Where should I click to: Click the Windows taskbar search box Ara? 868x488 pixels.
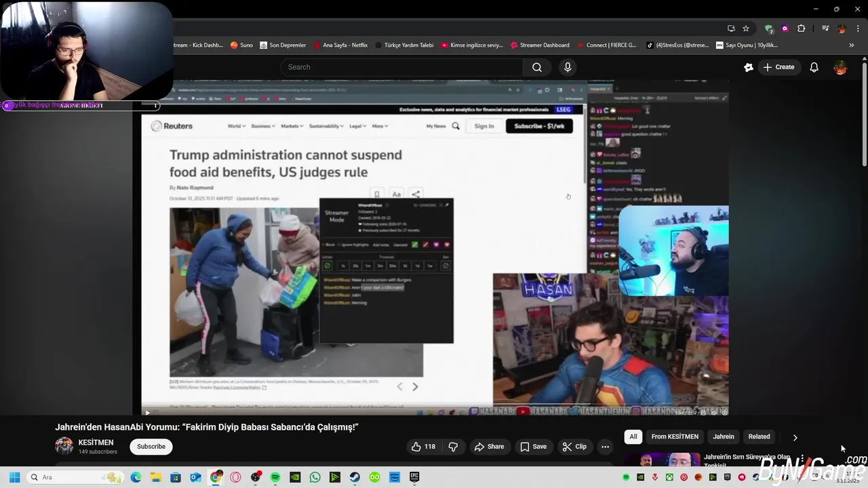75,477
